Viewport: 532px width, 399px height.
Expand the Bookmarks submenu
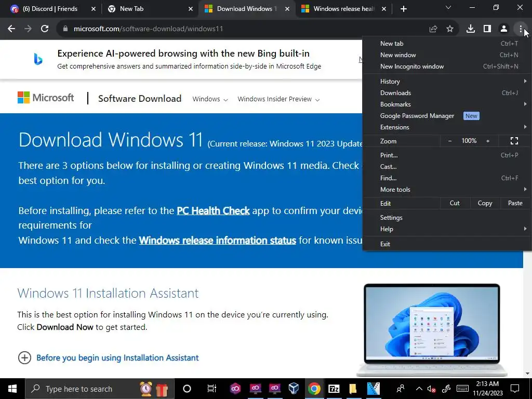pos(447,104)
